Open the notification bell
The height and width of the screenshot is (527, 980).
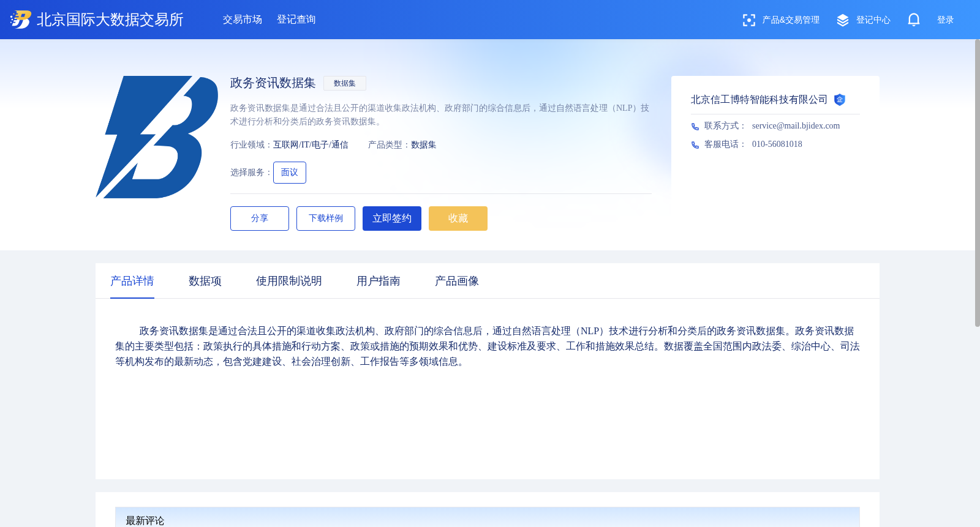(914, 20)
